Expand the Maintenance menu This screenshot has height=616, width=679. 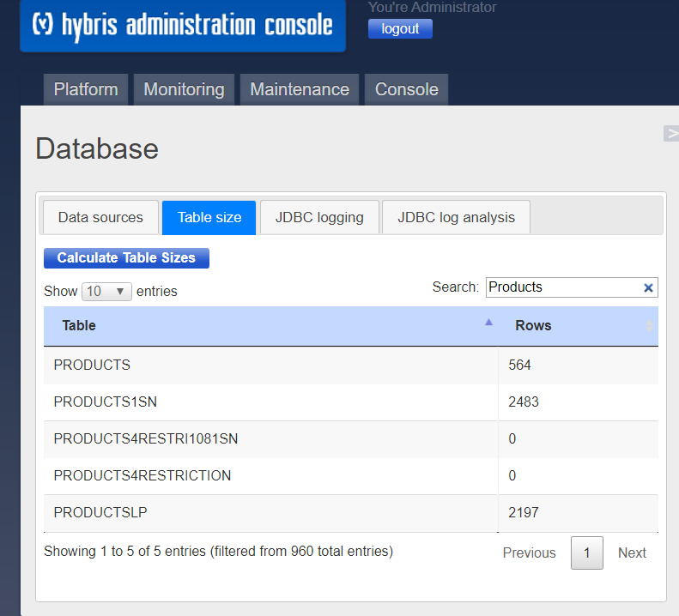(x=300, y=89)
